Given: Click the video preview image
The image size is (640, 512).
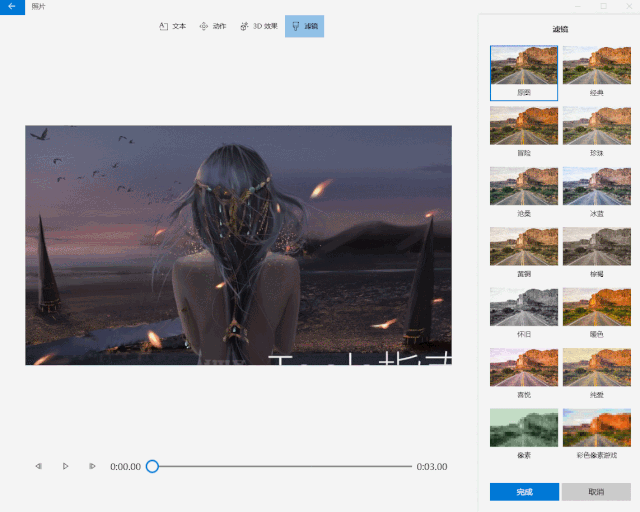Looking at the screenshot, I should [238, 245].
